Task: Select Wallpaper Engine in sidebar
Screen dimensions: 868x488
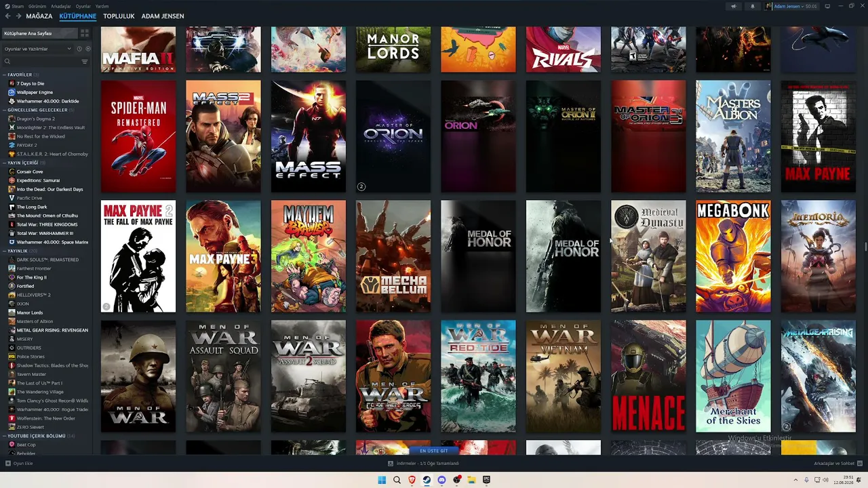Action: tap(35, 92)
